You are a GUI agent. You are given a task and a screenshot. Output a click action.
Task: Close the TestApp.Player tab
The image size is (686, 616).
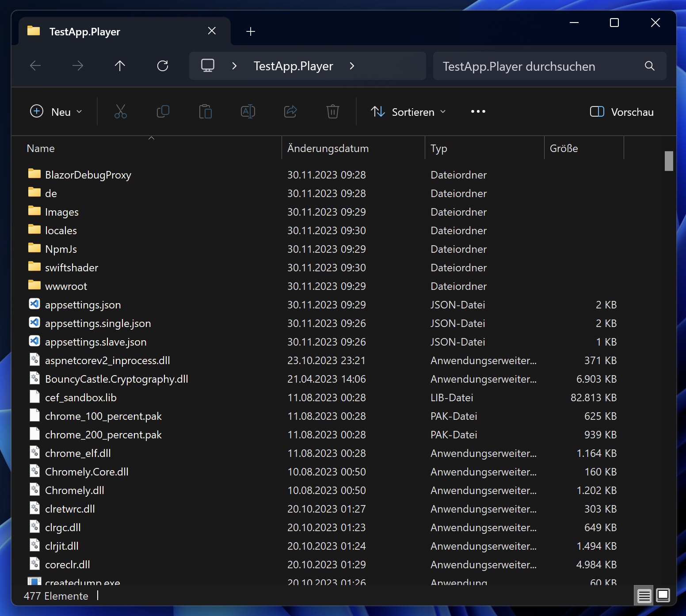coord(212,31)
